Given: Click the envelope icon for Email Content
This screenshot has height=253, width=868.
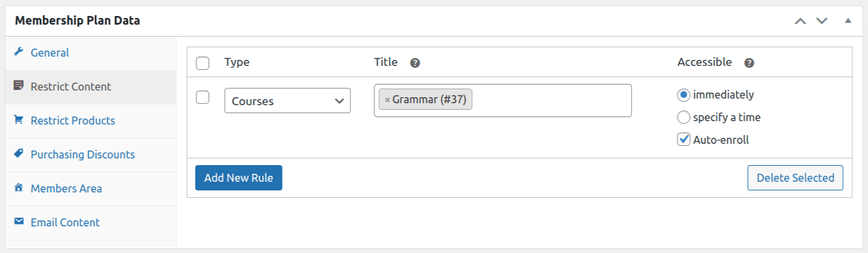Looking at the screenshot, I should [19, 222].
